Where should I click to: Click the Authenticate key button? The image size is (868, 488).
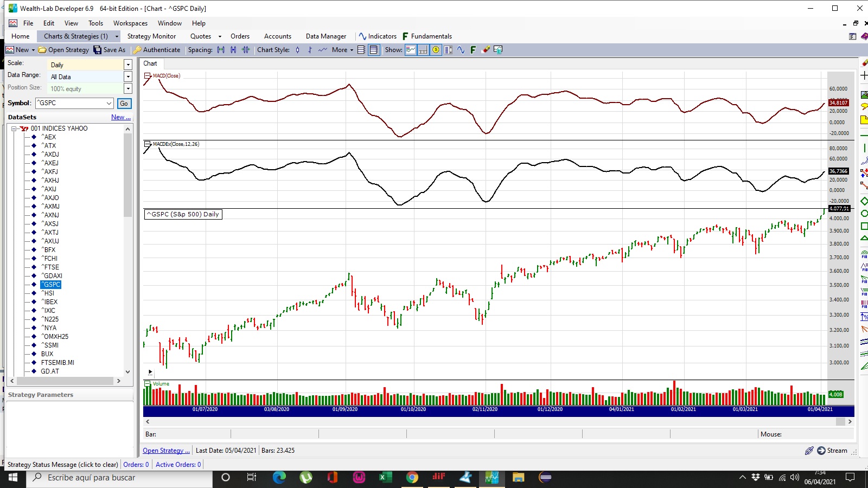click(157, 50)
